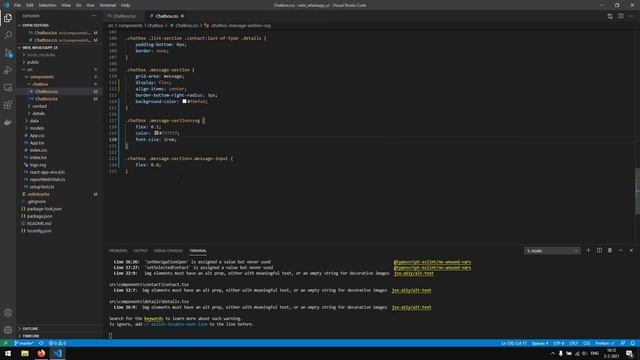This screenshot has width=640, height=360.
Task: Click the new terminal plus icon
Action: [588, 250]
